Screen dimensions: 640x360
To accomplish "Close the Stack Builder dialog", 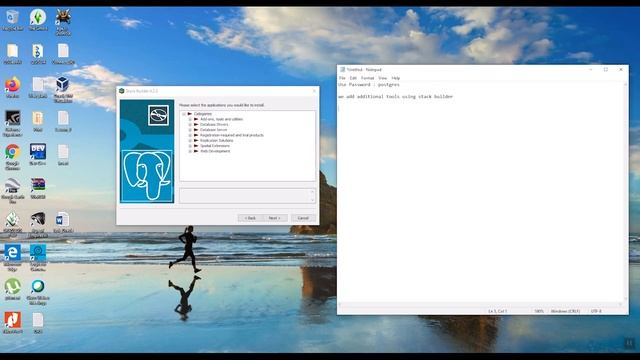I will coord(314,91).
